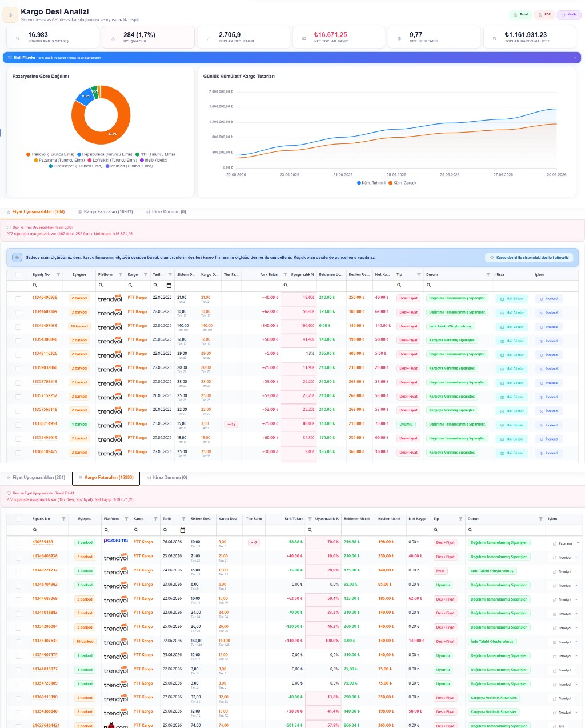Click the '+-7' tier badge for order 490559483
The height and width of the screenshot is (728, 585).
pyautogui.click(x=254, y=543)
